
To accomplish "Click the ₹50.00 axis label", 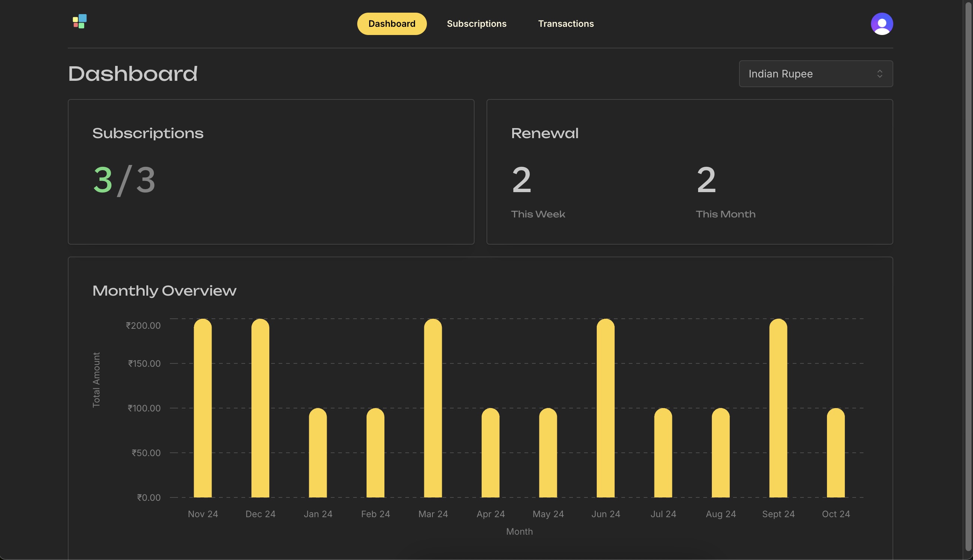I will [146, 453].
